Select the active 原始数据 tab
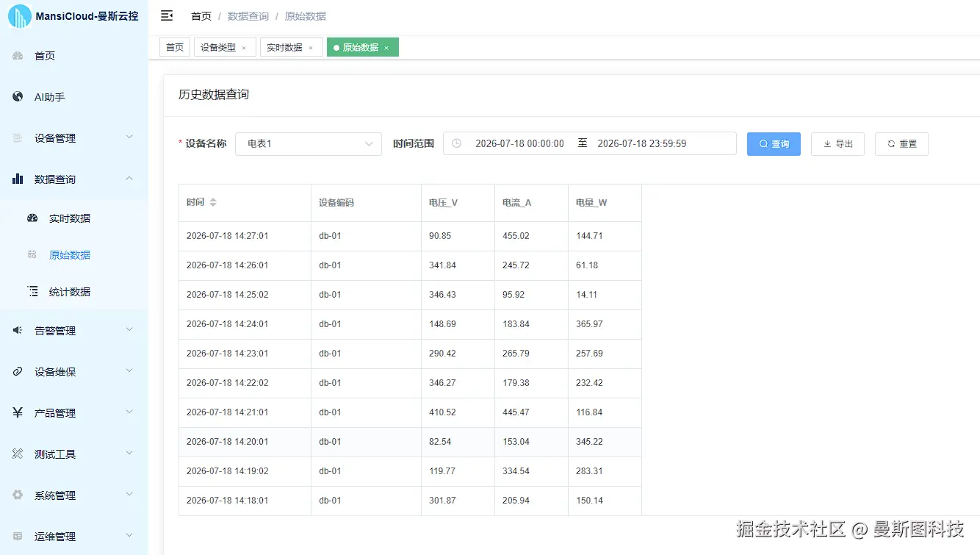The height and width of the screenshot is (555, 980). [x=363, y=47]
